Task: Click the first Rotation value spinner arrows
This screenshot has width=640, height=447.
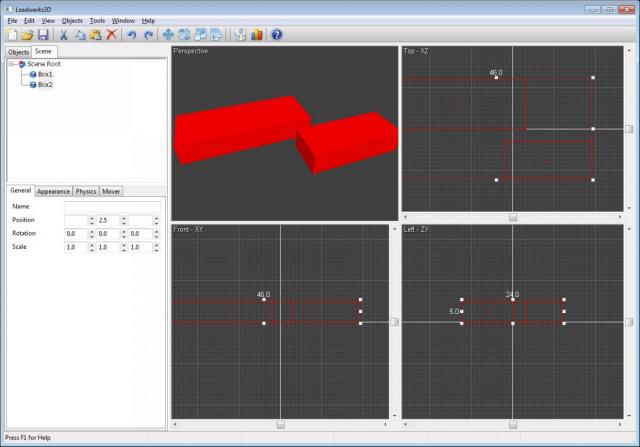Action: tap(92, 234)
